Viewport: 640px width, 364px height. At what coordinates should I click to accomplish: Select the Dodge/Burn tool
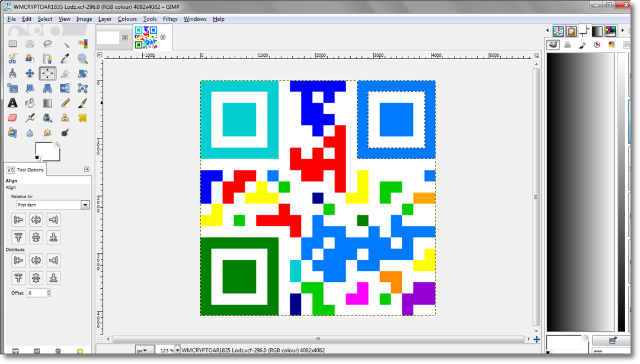point(65,133)
